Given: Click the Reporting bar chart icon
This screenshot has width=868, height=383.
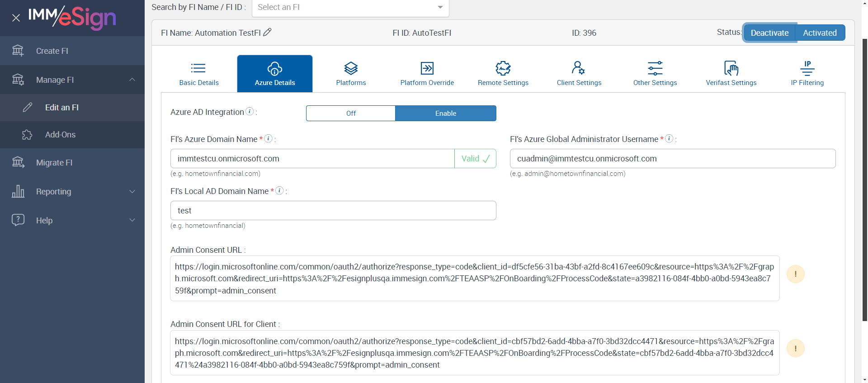Looking at the screenshot, I should point(18,191).
